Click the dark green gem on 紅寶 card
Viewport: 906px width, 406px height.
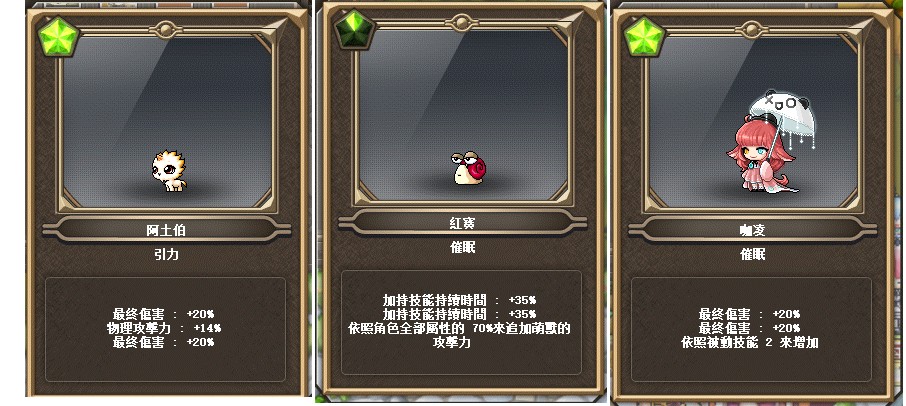click(354, 29)
